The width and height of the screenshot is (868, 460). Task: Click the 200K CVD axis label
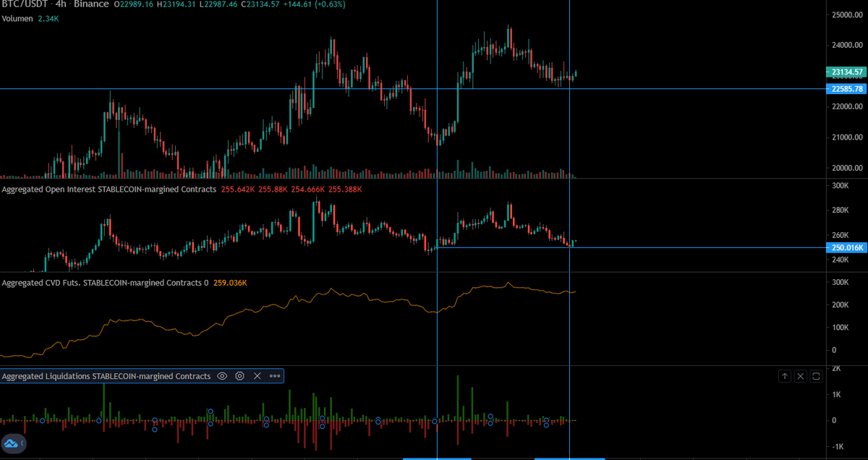tap(841, 304)
